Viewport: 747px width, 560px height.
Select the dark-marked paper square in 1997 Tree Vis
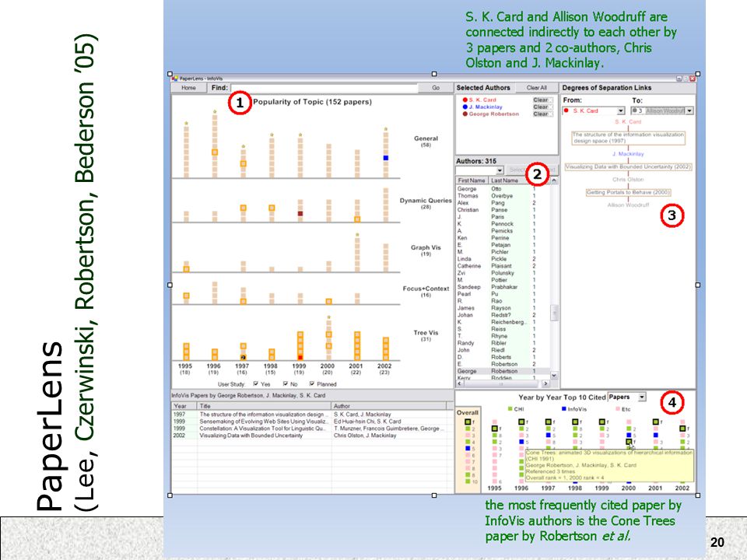point(243,357)
